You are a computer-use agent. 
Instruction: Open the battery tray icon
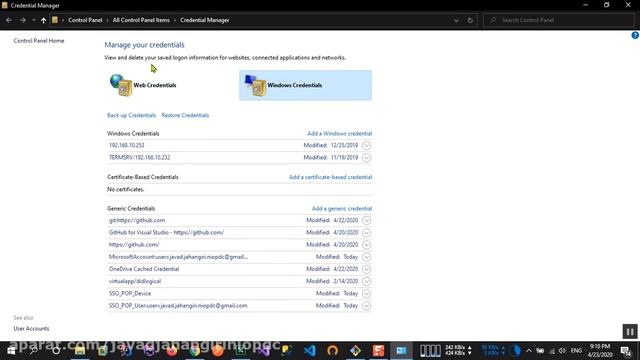(540, 351)
